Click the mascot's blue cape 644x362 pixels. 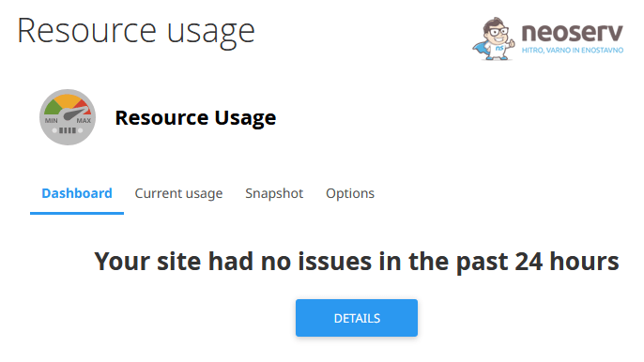pos(482,49)
